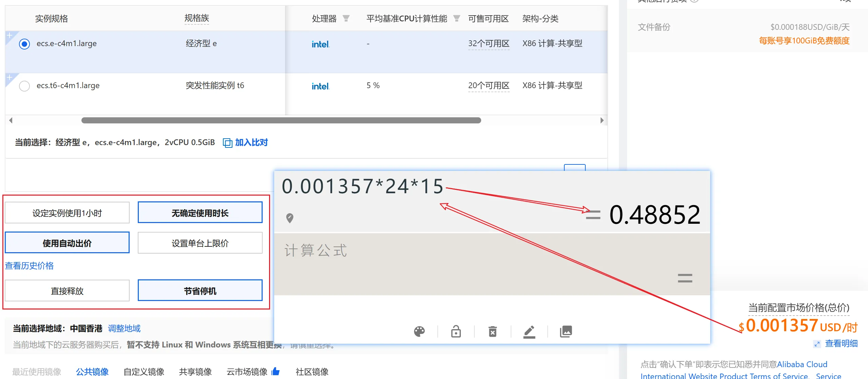The width and height of the screenshot is (868, 379).
Task: Click the calculator lock icon
Action: [456, 331]
